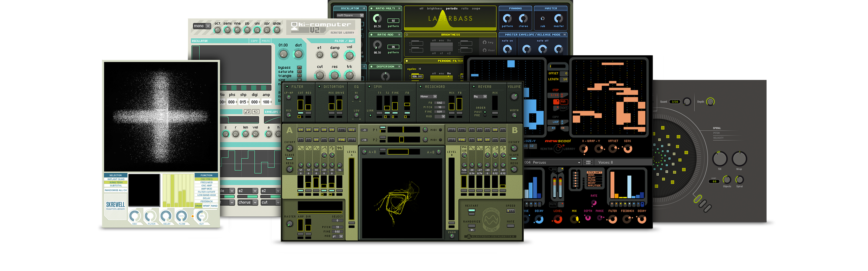Toggle the DISTORTION effect power LED

320,86
